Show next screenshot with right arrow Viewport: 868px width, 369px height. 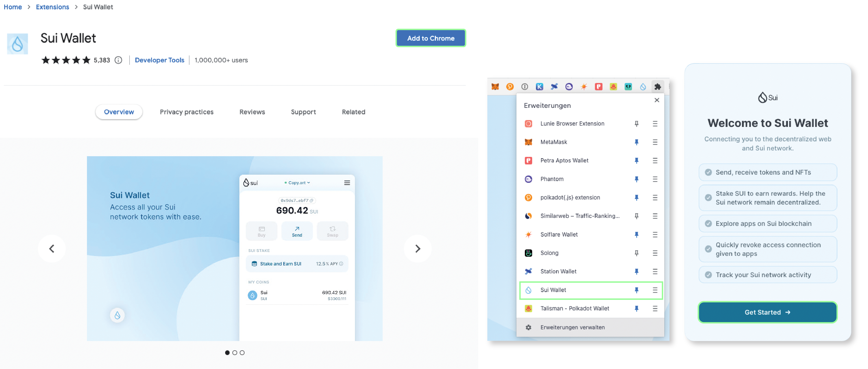(417, 249)
